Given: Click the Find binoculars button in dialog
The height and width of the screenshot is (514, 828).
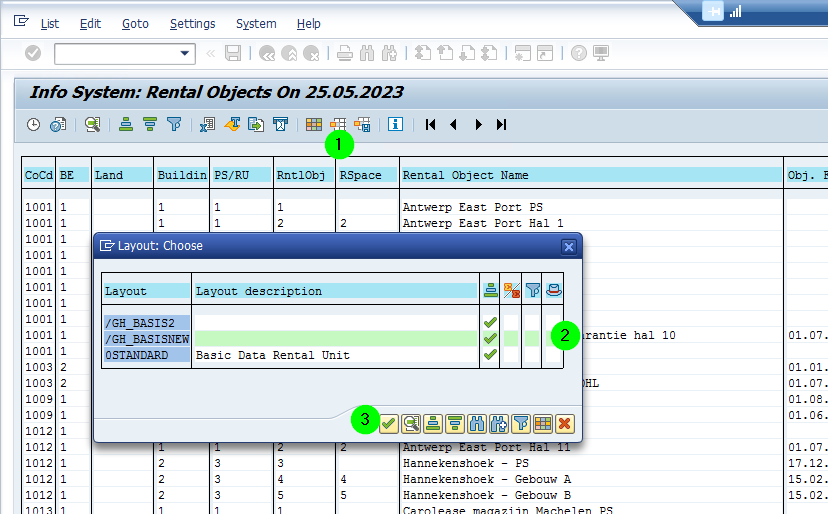Looking at the screenshot, I should pyautogui.click(x=477, y=424).
